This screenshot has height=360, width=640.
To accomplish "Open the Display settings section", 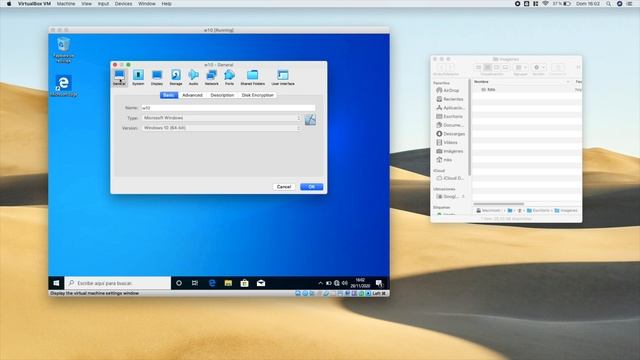I will click(157, 77).
